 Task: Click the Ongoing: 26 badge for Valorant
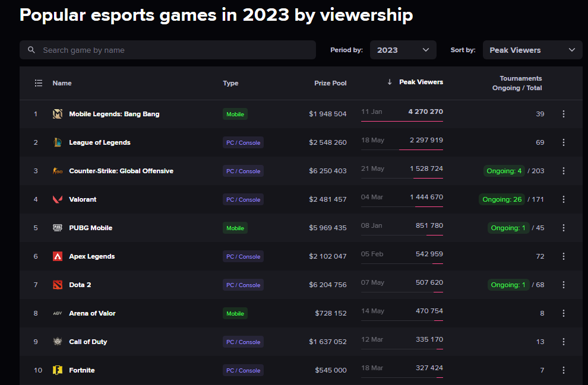(x=502, y=199)
